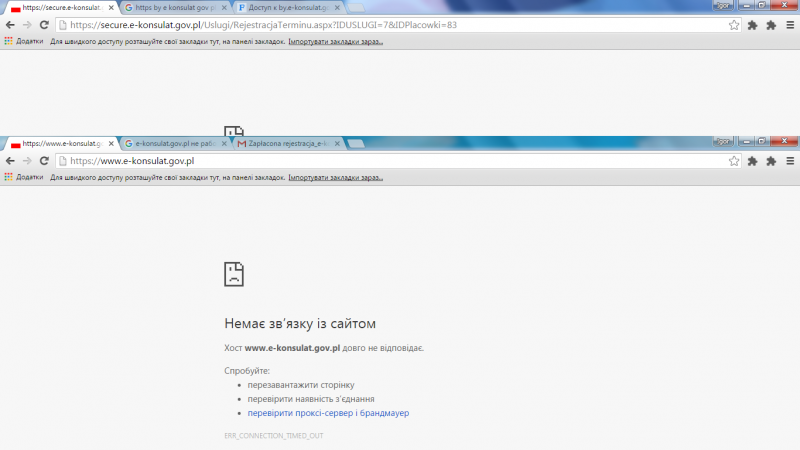The width and height of the screenshot is (800, 450).
Task: Open the Chrome hamburger menu in the upper window
Action: (790, 25)
